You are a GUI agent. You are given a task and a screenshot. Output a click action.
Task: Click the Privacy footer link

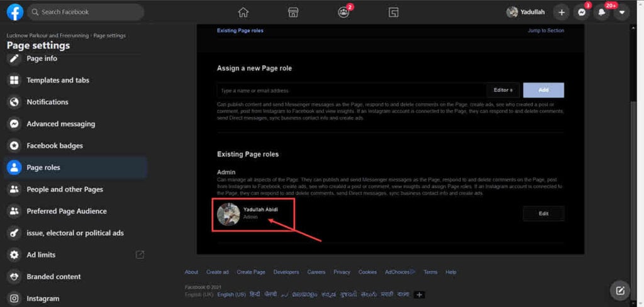click(x=341, y=272)
